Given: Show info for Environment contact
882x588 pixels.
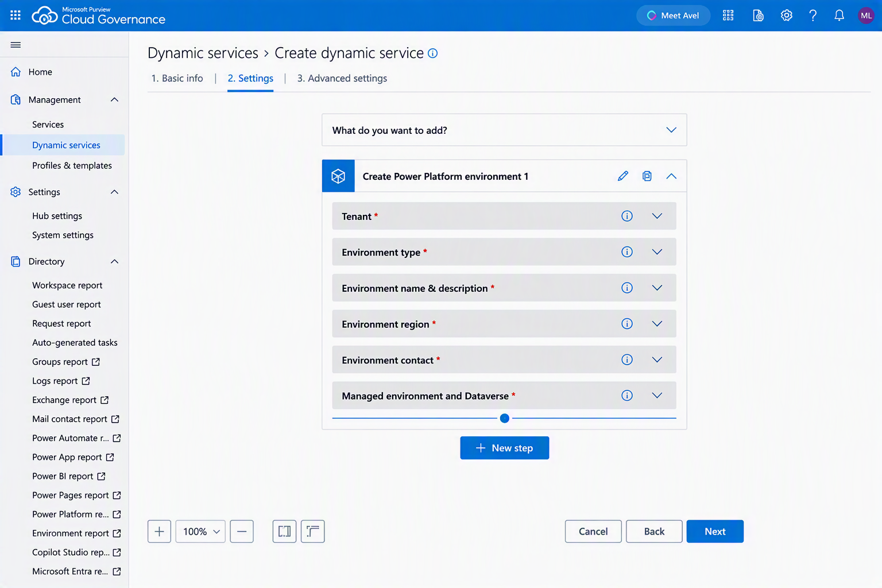Looking at the screenshot, I should (627, 359).
